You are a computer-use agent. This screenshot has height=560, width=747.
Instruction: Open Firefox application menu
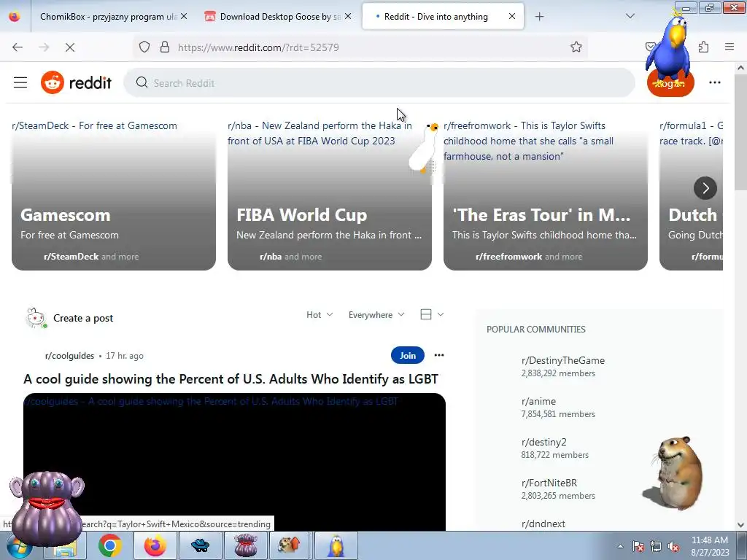click(x=729, y=47)
